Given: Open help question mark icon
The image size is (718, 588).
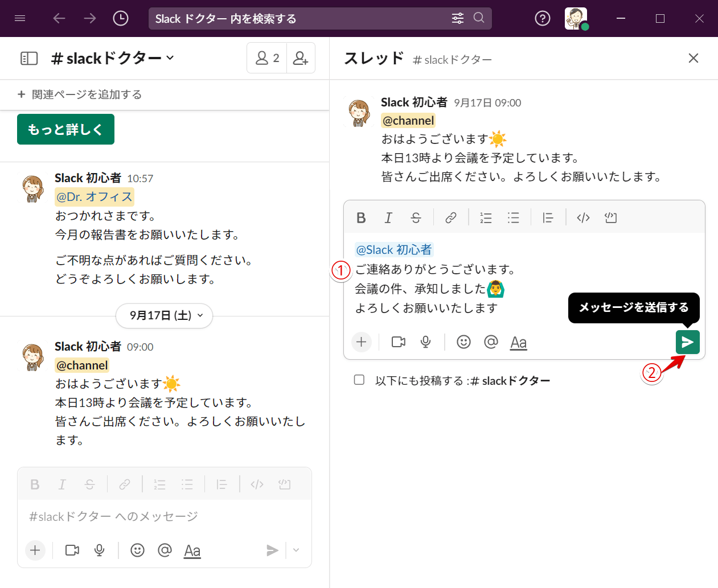Looking at the screenshot, I should pyautogui.click(x=543, y=18).
